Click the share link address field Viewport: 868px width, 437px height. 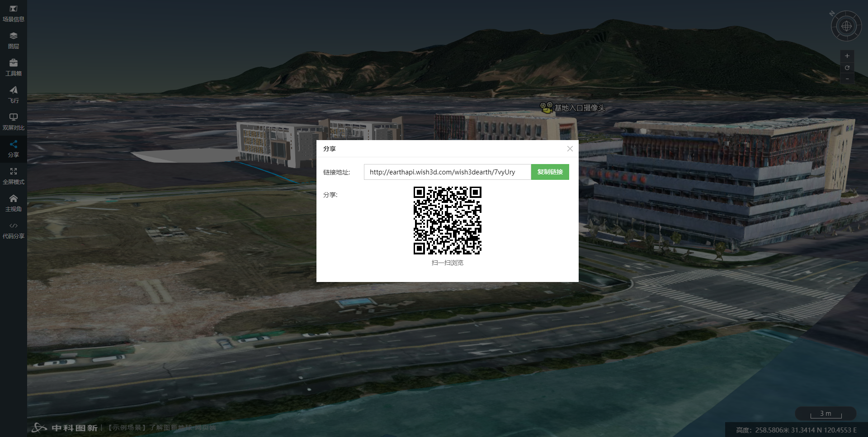pos(447,172)
